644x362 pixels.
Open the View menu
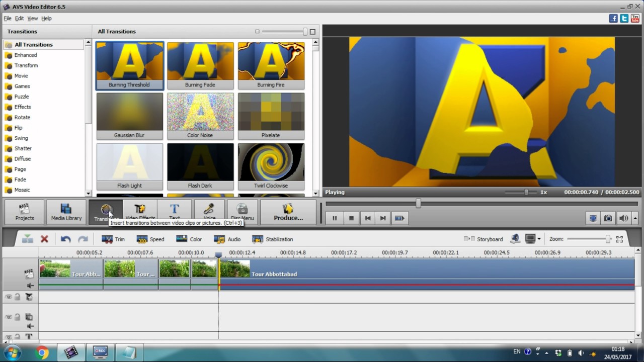(x=32, y=18)
